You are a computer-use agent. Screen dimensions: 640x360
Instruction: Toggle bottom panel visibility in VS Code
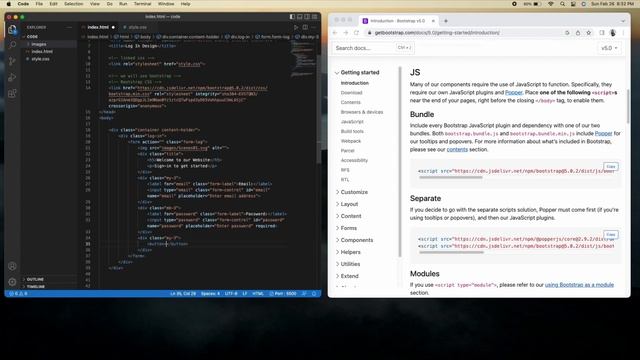pyautogui.click(x=300, y=17)
